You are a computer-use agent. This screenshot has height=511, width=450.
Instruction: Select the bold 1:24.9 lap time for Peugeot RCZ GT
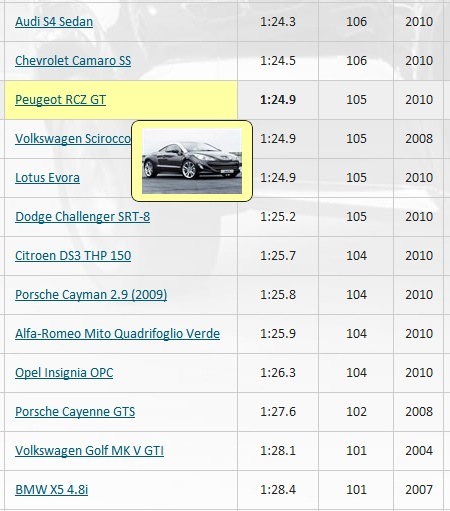(278, 100)
